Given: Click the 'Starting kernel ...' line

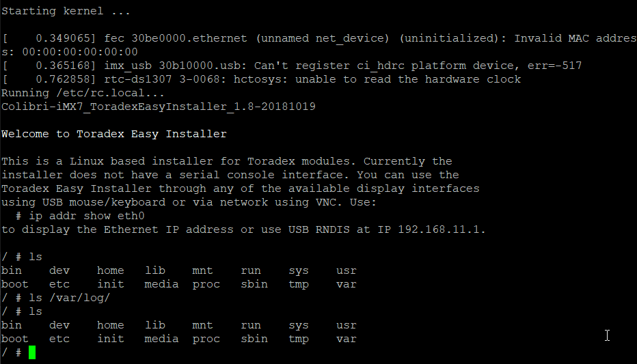Looking at the screenshot, I should point(66,12).
